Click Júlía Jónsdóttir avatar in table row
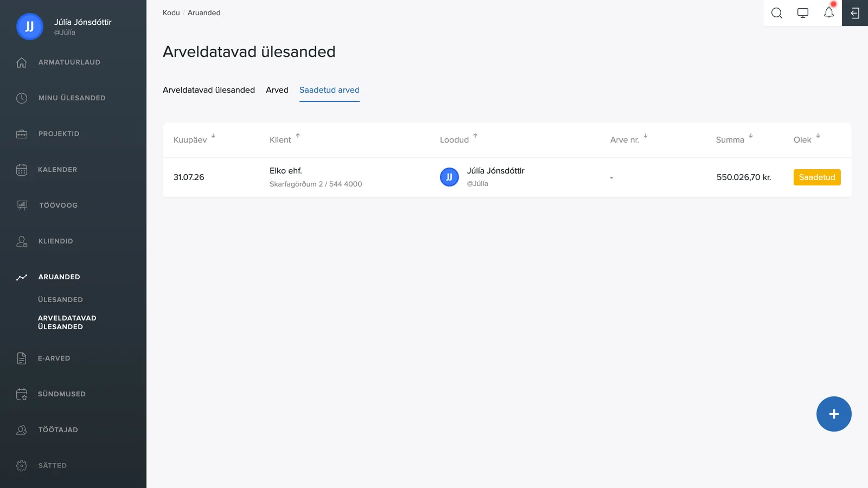The image size is (868, 488). point(449,177)
